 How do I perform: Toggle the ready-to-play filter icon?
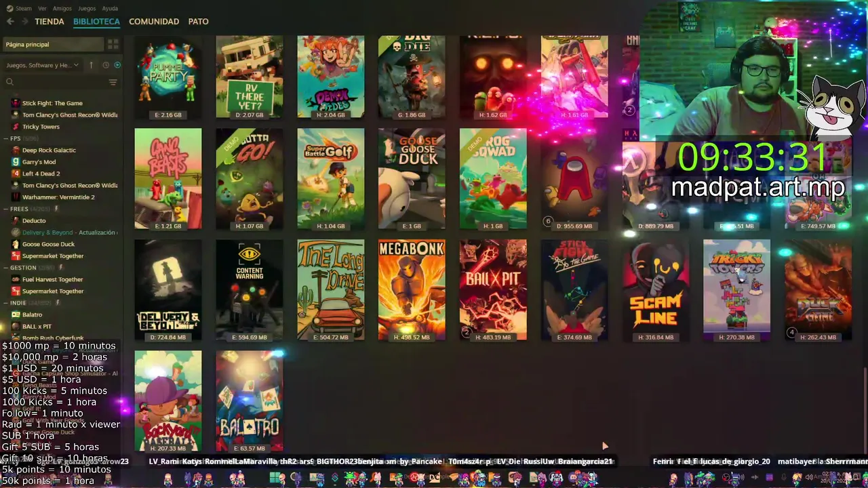coord(117,65)
